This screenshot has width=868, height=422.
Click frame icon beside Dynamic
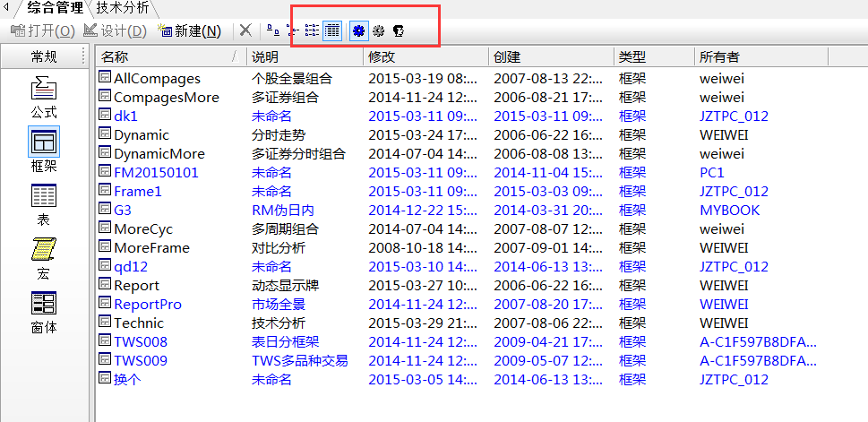105,133
